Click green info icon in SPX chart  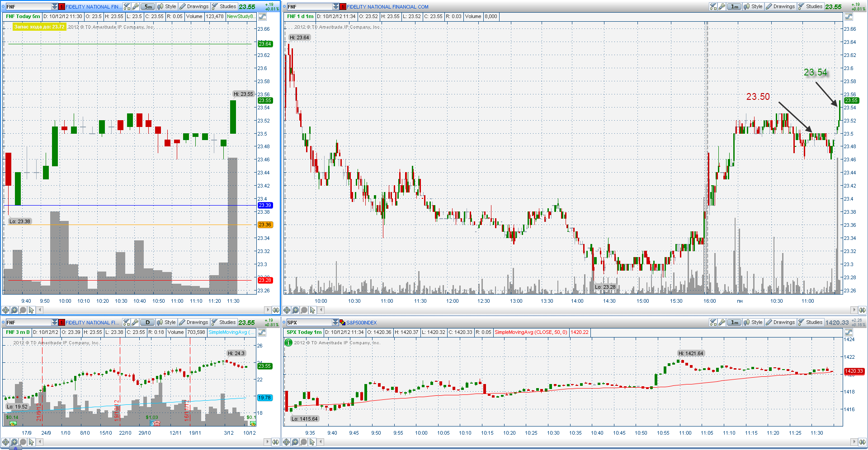[x=288, y=342]
